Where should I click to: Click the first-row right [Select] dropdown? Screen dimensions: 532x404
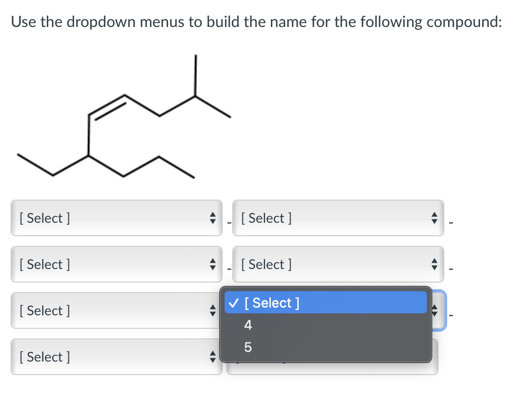pos(337,218)
